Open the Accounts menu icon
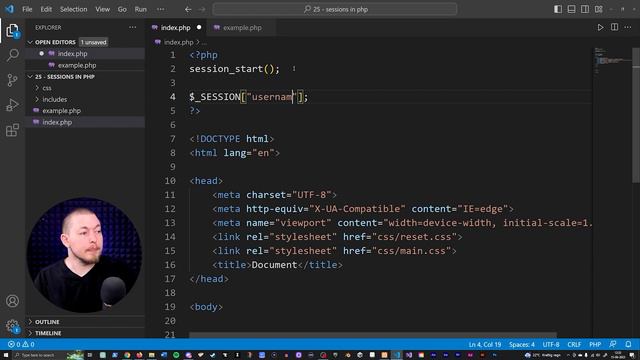The height and width of the screenshot is (360, 640). (x=12, y=301)
